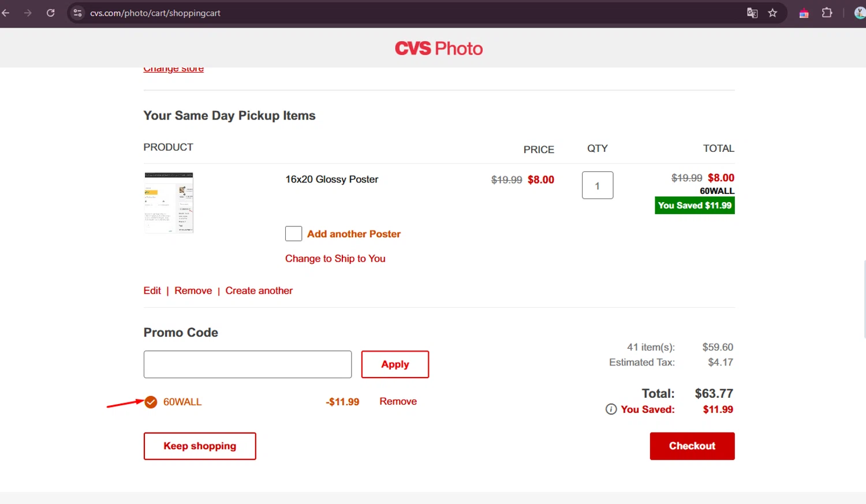Open the Change store link
The height and width of the screenshot is (504, 866).
click(173, 69)
